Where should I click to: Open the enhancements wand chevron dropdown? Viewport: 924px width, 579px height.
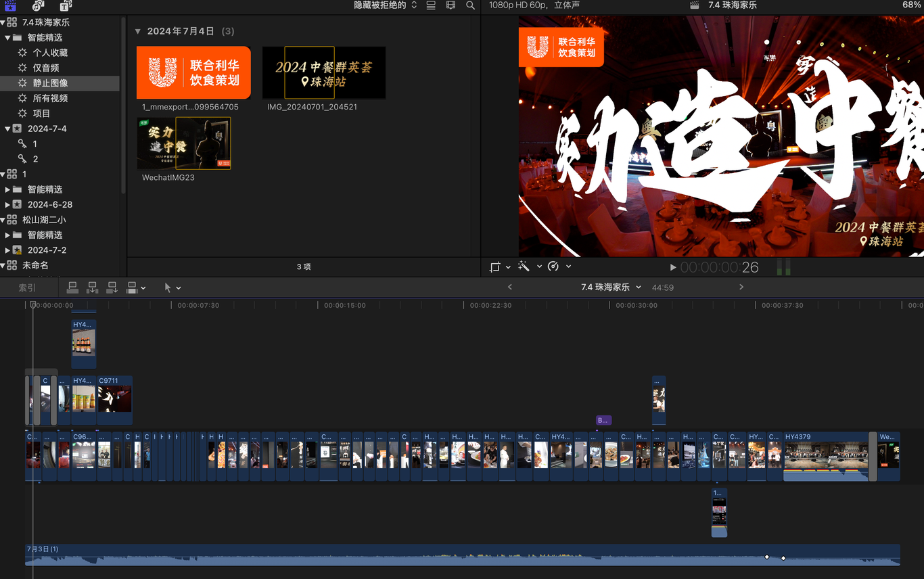click(x=539, y=267)
